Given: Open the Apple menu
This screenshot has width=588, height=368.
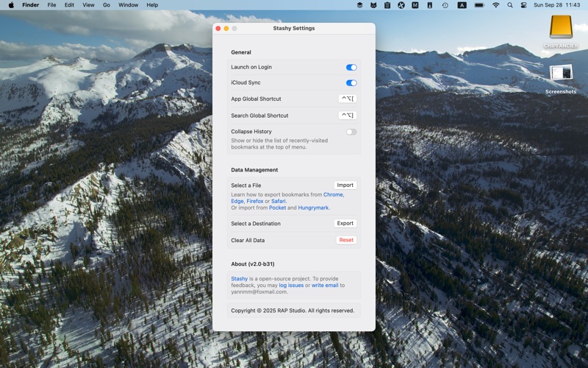Looking at the screenshot, I should pyautogui.click(x=11, y=5).
